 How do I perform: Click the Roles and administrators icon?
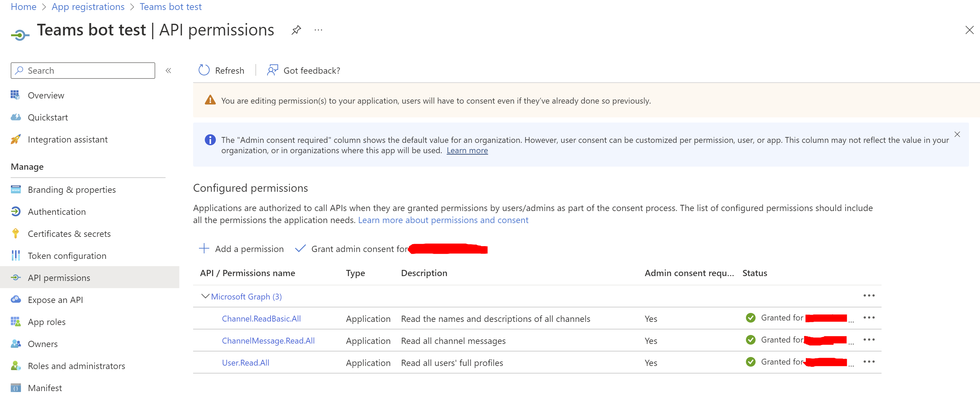click(x=15, y=366)
